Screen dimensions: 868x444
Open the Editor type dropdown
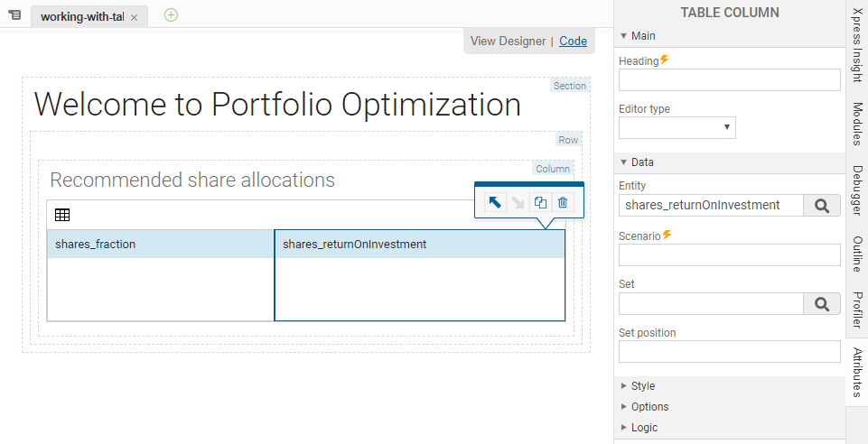677,128
